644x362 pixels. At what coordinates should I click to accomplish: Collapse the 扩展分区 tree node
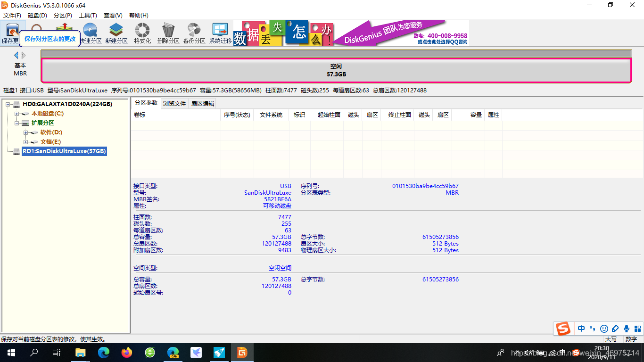[17, 123]
